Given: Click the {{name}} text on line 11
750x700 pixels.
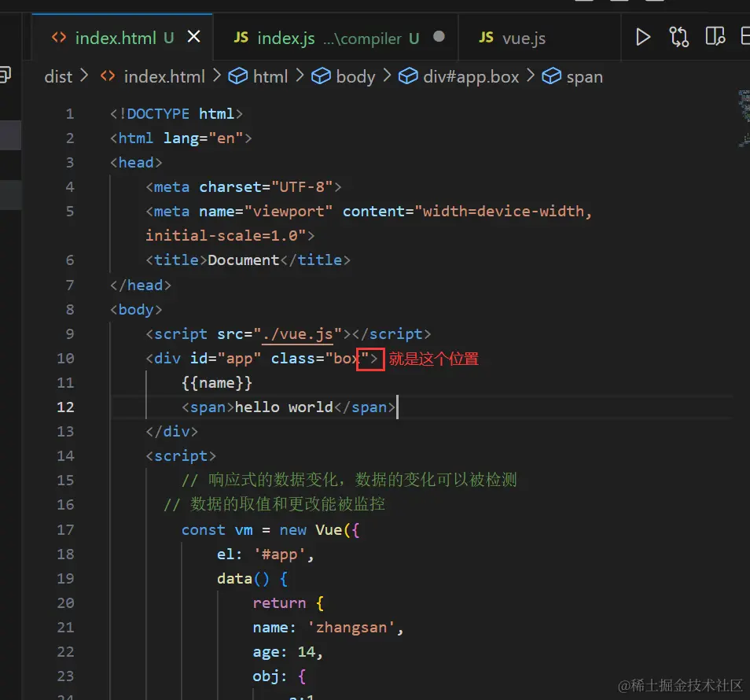Looking at the screenshot, I should point(217,383).
